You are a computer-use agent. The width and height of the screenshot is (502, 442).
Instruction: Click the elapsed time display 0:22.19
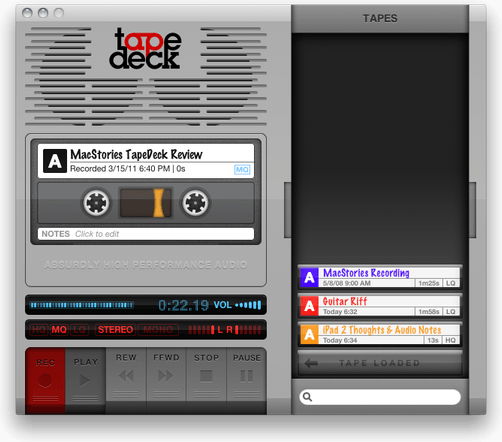[183, 305]
